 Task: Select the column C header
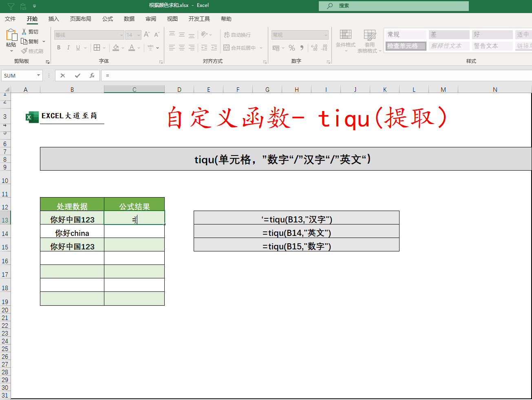135,89
